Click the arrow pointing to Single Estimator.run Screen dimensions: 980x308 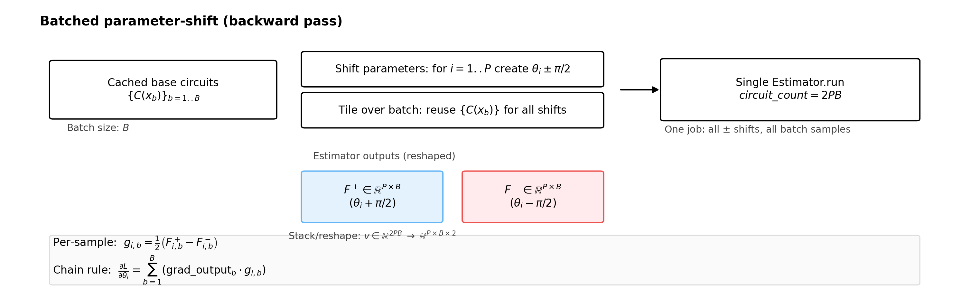point(639,90)
